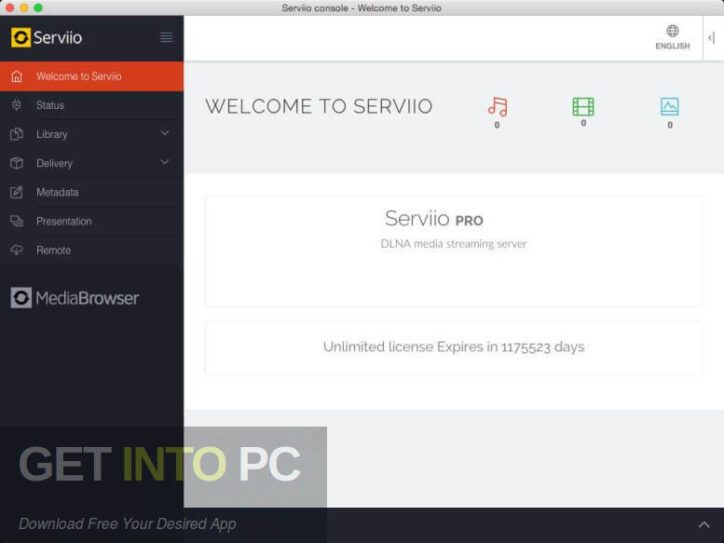Click the ENGLISH language label
The image size is (724, 543).
click(x=672, y=46)
